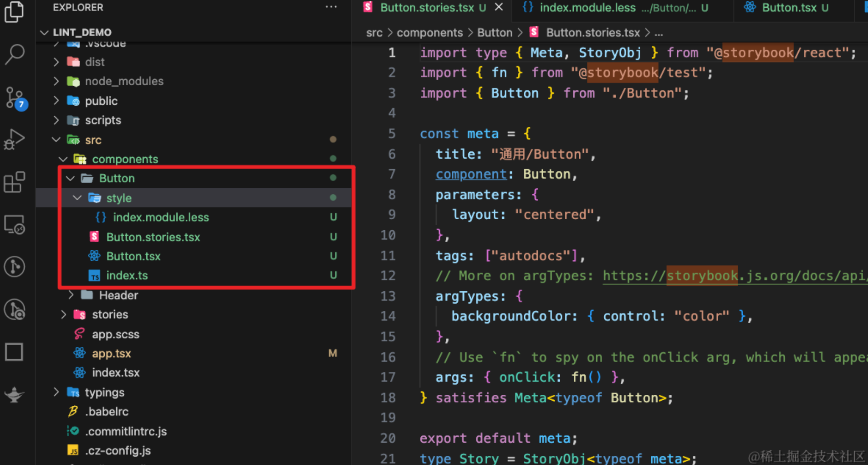Place cursor on line number 5
Image resolution: width=868 pixels, height=465 pixels.
(392, 134)
